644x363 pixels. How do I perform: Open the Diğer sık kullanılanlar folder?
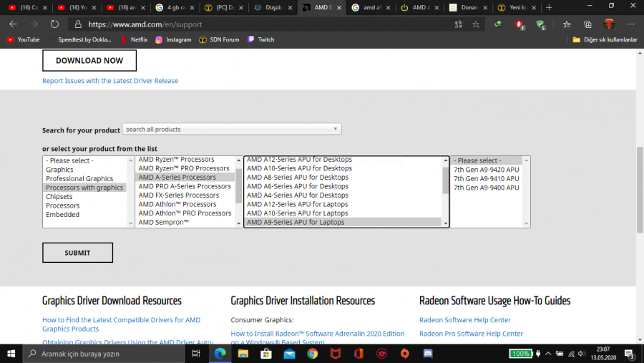click(x=605, y=39)
